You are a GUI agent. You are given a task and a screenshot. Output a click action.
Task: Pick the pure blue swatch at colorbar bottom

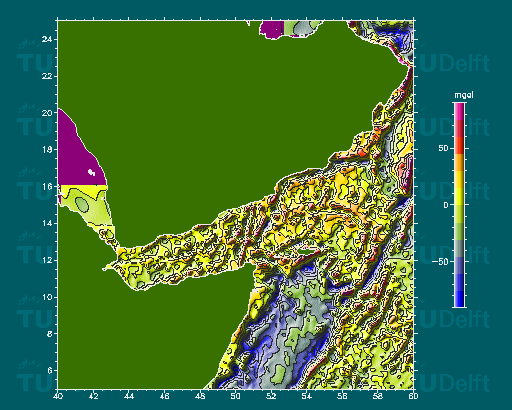[x=459, y=299]
